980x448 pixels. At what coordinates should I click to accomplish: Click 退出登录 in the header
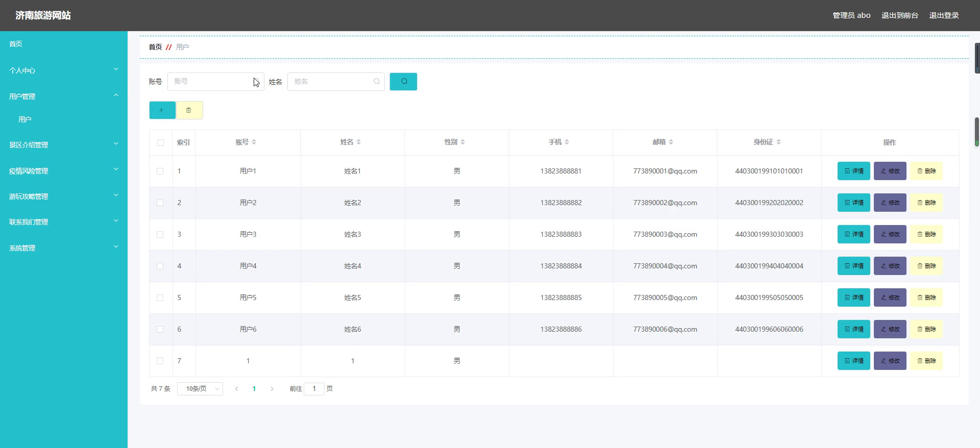point(944,15)
